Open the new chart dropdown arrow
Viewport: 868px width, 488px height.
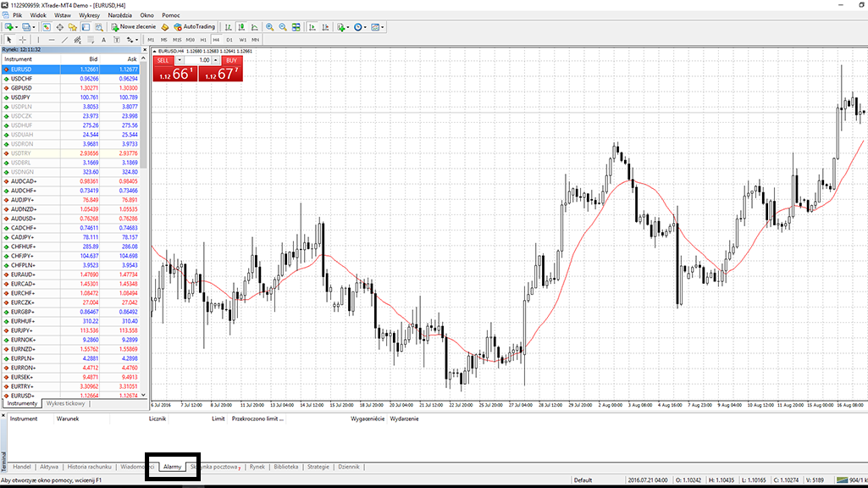click(18, 27)
